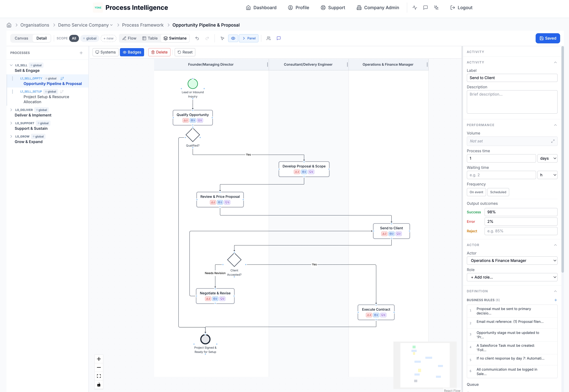Screen dimensions: 569x392
Task: Open the chat message icon in header
Action: [425, 8]
